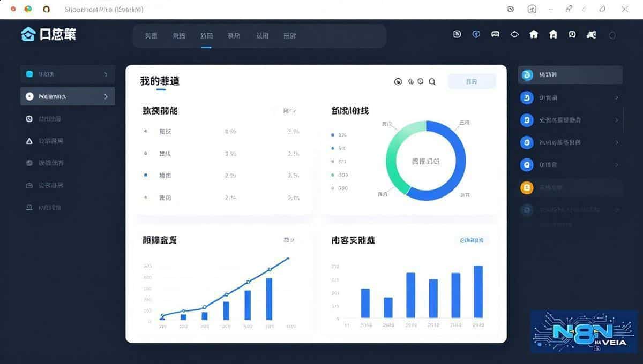
Task: Click the light blue button in the white card header
Action: [472, 81]
